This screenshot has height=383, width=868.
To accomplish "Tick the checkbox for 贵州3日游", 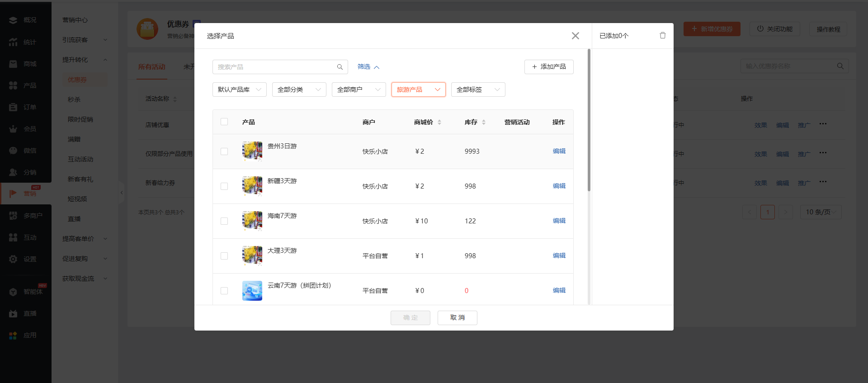I will click(224, 151).
